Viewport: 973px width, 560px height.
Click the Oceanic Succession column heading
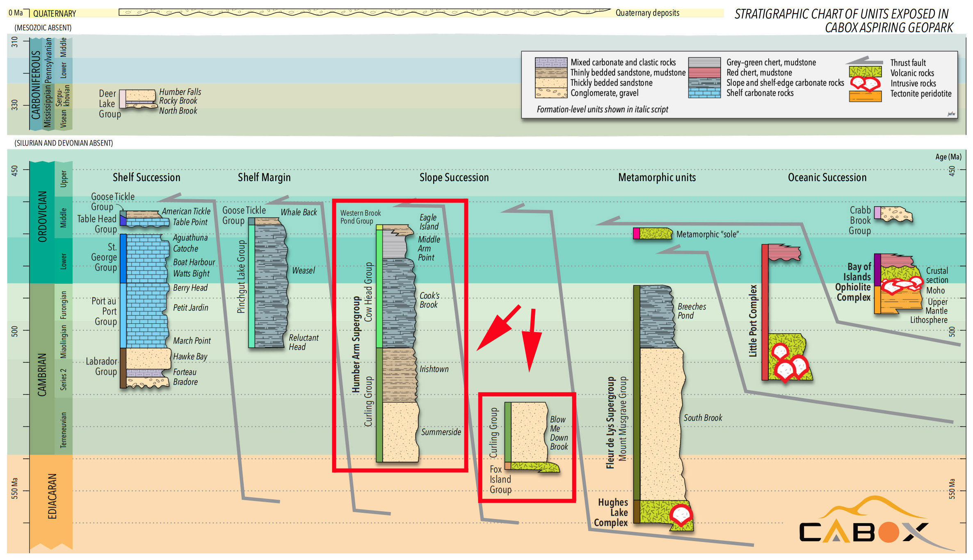coord(827,177)
